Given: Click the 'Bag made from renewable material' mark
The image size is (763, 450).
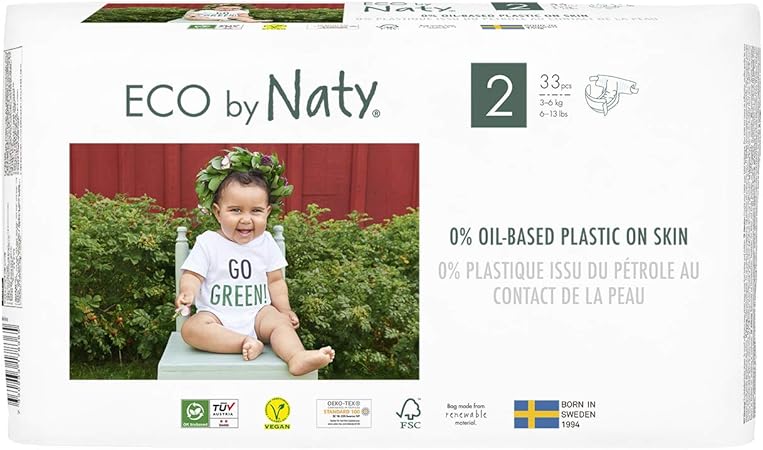Looking at the screenshot, I should 466,414.
